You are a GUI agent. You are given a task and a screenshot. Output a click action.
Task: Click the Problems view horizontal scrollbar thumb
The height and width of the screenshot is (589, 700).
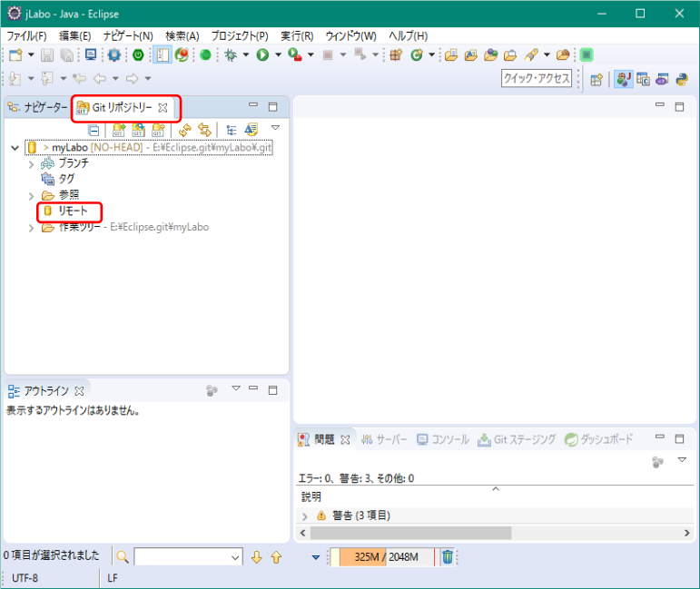click(x=410, y=533)
